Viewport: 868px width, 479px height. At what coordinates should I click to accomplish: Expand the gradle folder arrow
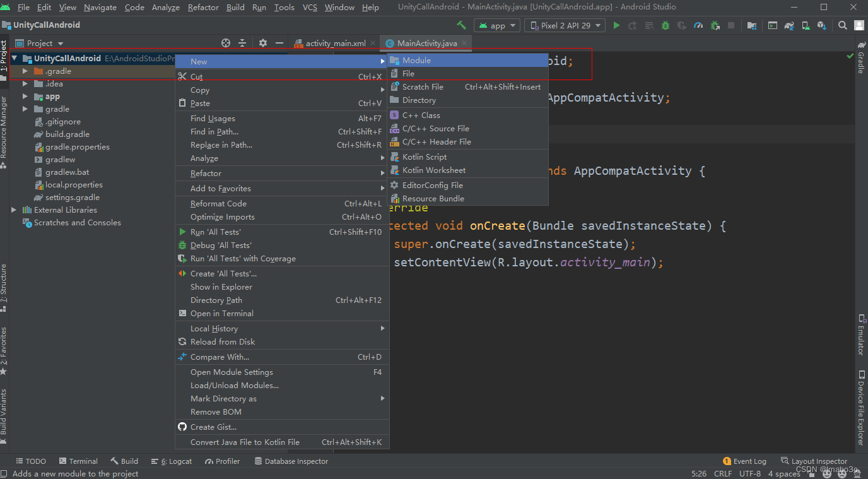coord(25,109)
